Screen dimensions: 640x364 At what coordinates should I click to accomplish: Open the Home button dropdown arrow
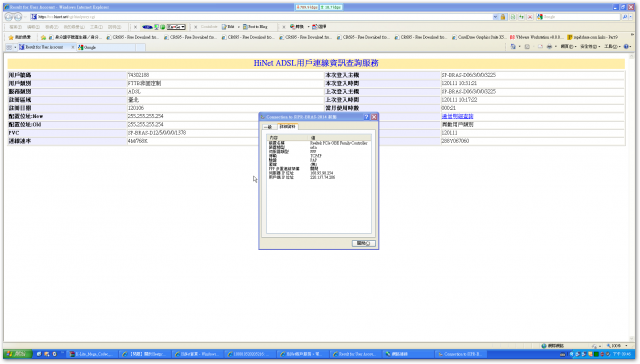click(519, 47)
